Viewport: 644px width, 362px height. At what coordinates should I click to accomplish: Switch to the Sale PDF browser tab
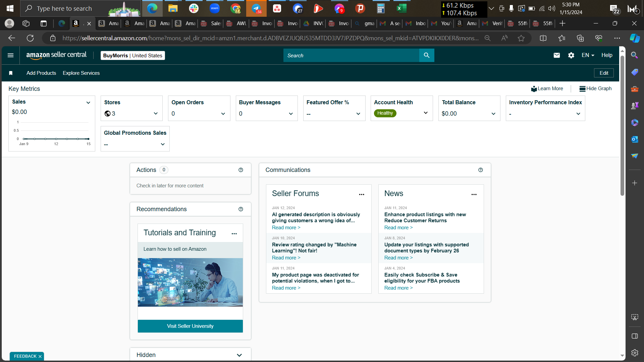(212, 23)
